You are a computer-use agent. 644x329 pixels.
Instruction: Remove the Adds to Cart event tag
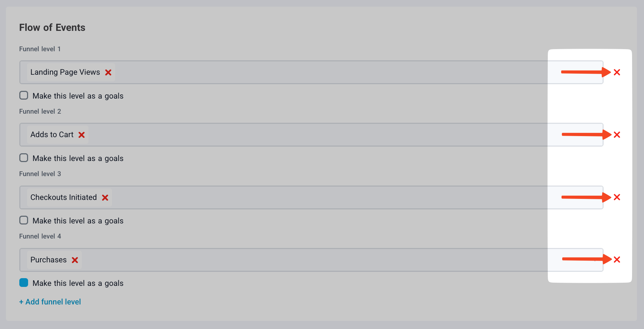(81, 135)
